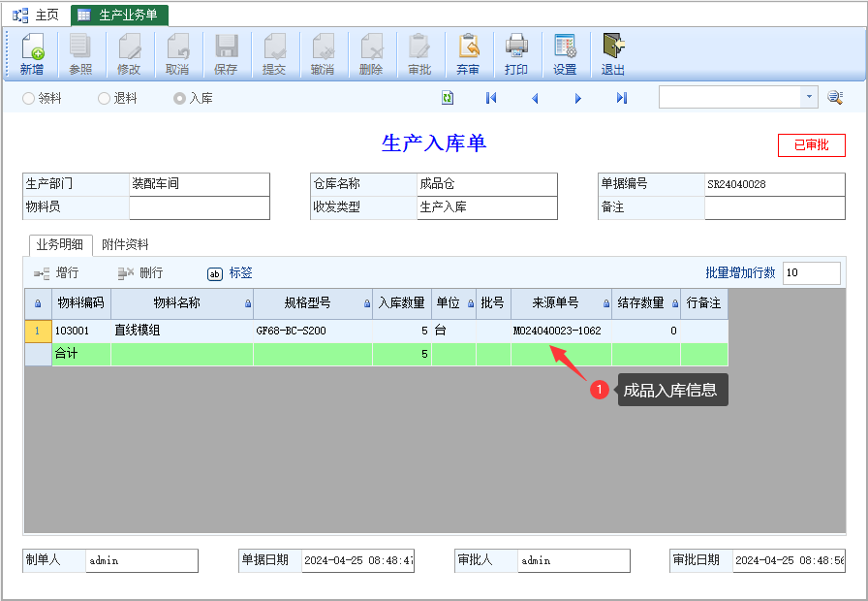Click the empty 备注 field
The width and height of the screenshot is (868, 601).
point(775,207)
